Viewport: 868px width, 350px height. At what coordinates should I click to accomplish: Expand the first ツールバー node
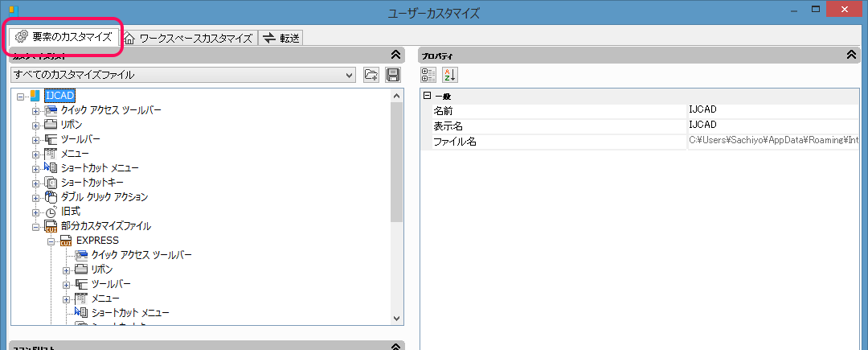tap(35, 139)
